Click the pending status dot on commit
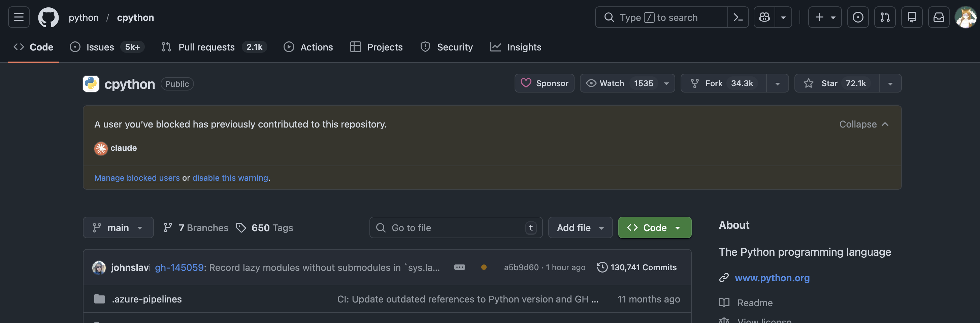 [x=484, y=267]
